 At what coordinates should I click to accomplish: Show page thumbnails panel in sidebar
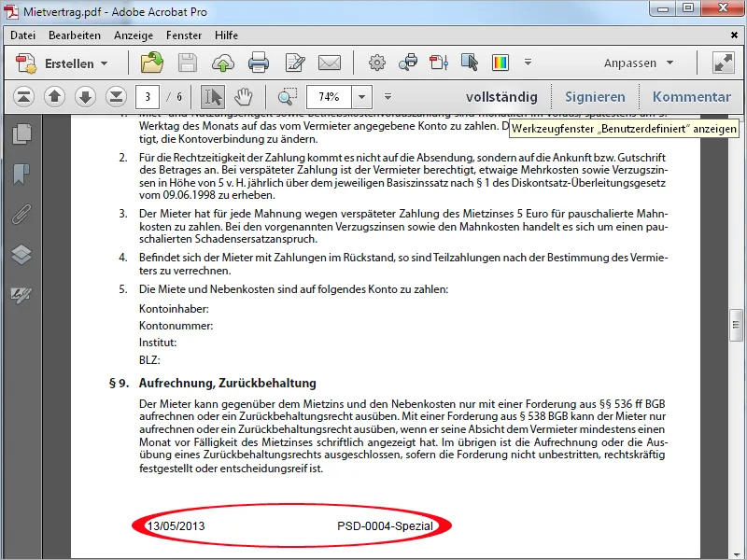click(x=21, y=134)
